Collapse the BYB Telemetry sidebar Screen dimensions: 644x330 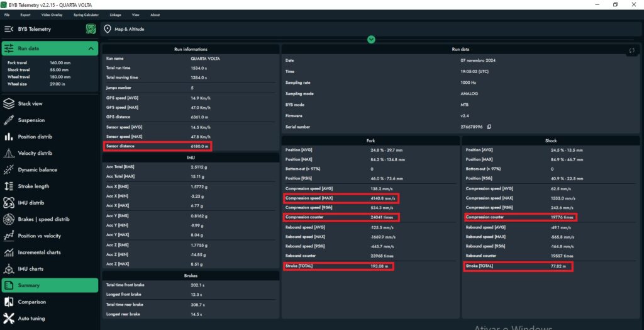pyautogui.click(x=9, y=29)
